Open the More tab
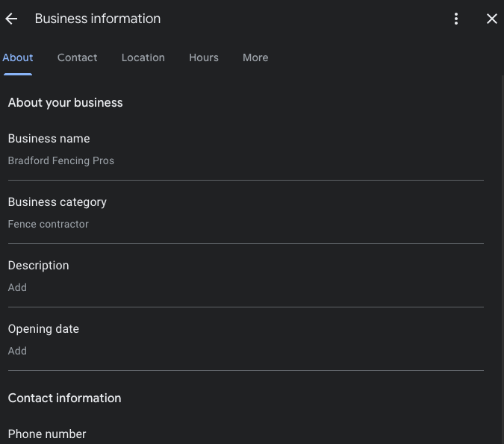504x444 pixels. coord(255,57)
